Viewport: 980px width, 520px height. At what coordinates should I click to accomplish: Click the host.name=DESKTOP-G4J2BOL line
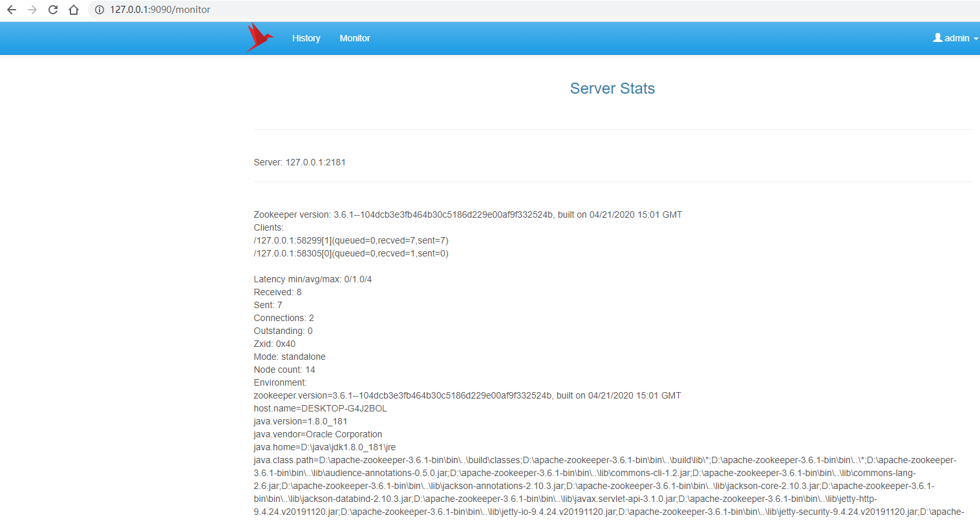click(x=320, y=408)
